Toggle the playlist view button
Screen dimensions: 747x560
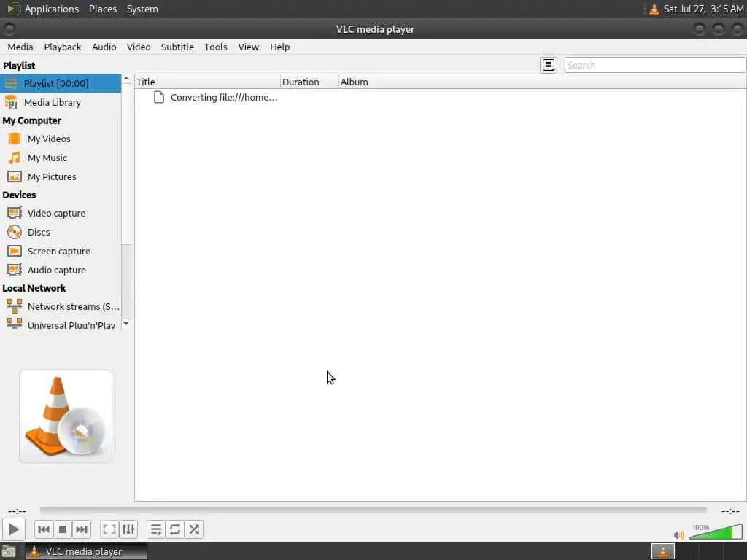[x=156, y=529]
